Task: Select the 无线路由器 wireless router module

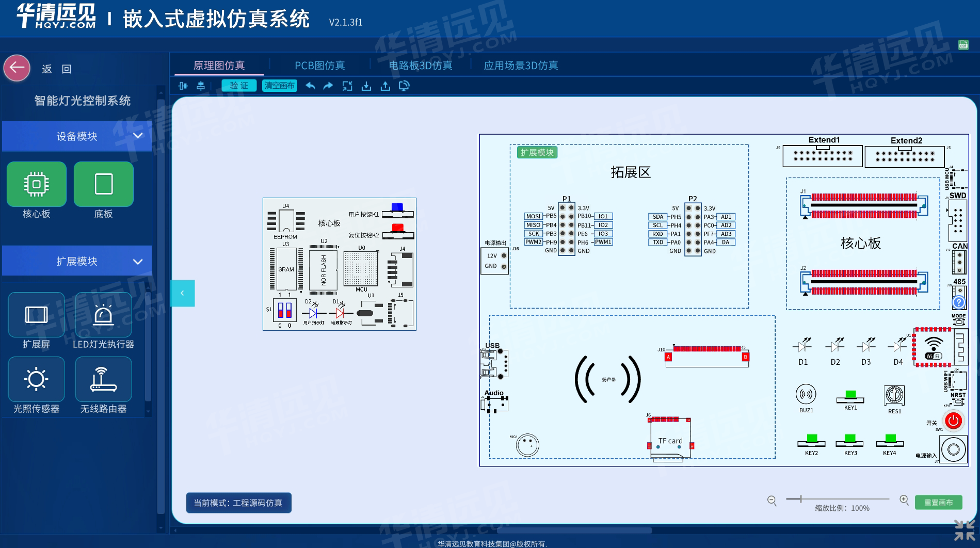Action: [103, 379]
